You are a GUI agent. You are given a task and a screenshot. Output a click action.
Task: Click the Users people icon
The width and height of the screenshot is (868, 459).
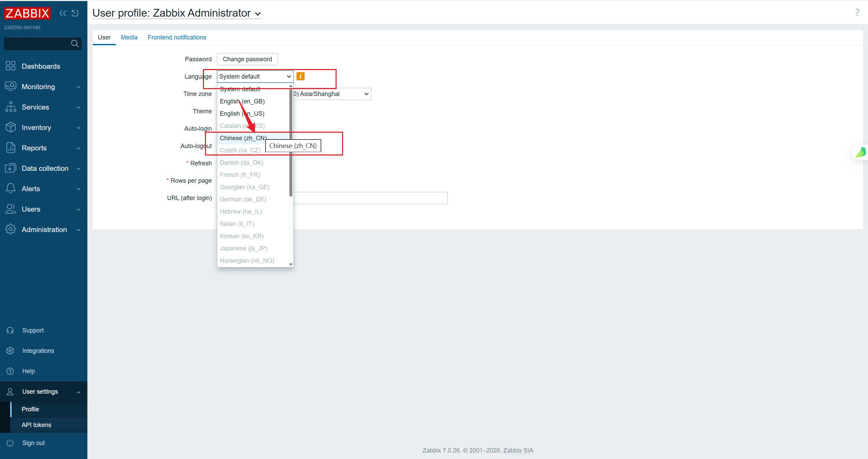click(x=11, y=209)
